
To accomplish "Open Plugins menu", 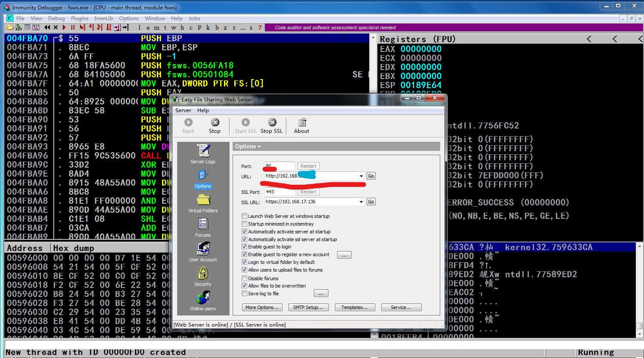I will 80,18.
